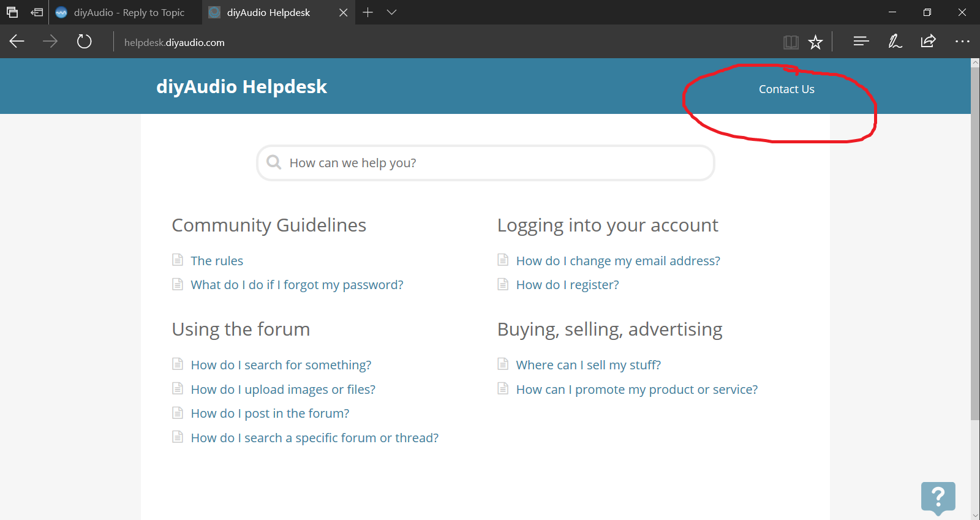
Task: Open Reading view book icon
Action: (x=791, y=42)
